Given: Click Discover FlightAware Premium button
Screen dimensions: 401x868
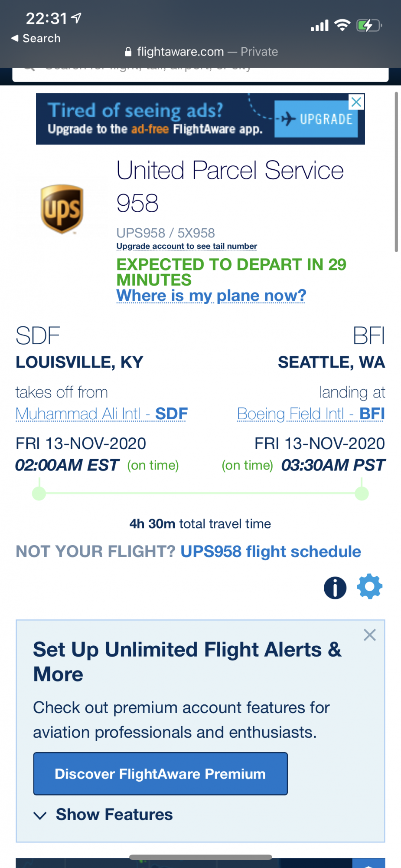Looking at the screenshot, I should pyautogui.click(x=160, y=774).
